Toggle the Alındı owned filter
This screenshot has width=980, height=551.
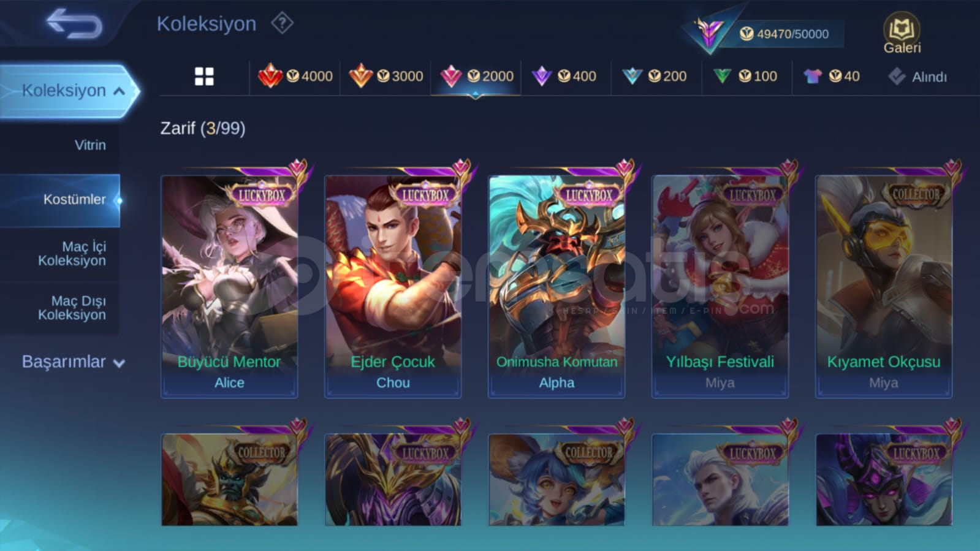pyautogui.click(x=917, y=77)
